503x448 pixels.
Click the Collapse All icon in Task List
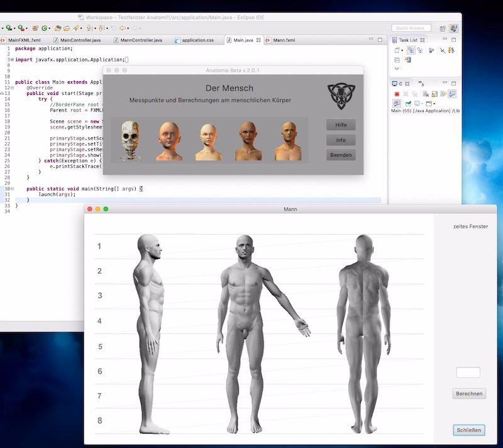coord(397,60)
